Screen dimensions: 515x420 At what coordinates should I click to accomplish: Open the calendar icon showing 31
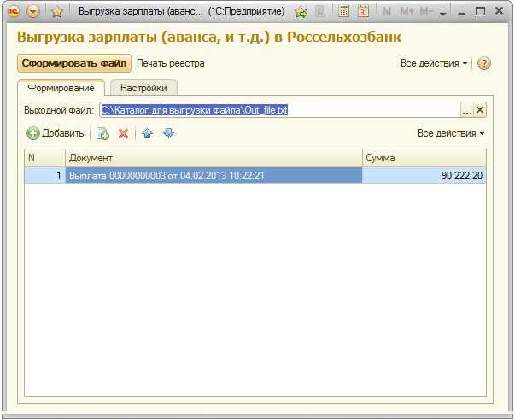click(x=363, y=11)
